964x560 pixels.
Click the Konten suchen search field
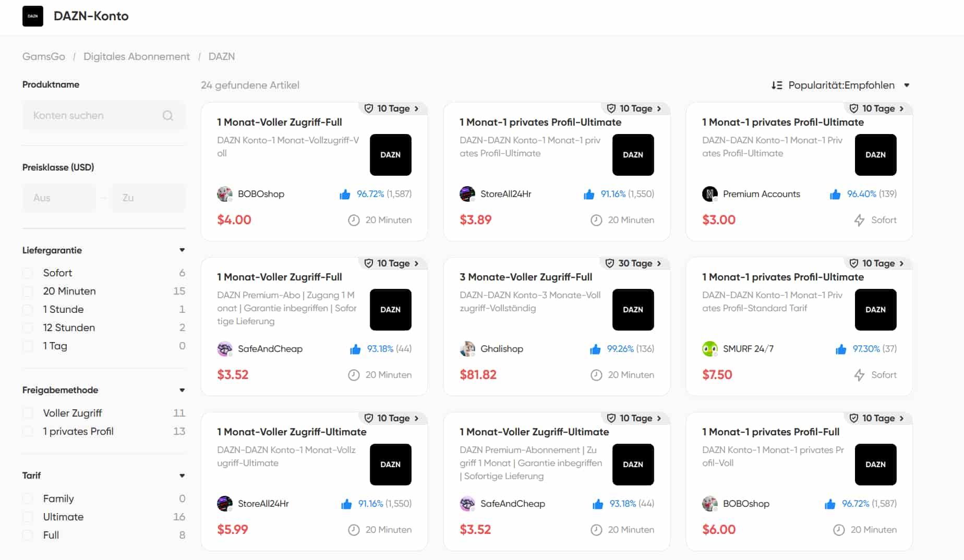coord(94,116)
